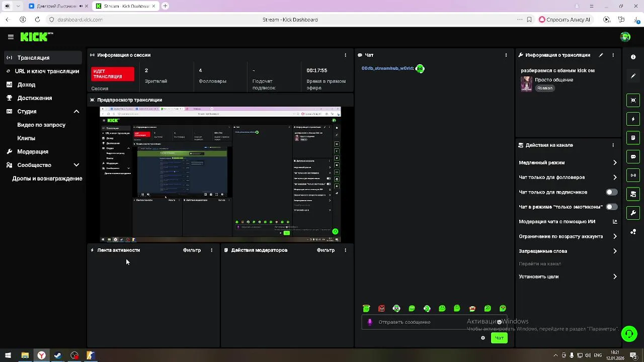Screen dimensions: 644x362
Task: Click Спросить Алису AI button
Action: (565, 20)
